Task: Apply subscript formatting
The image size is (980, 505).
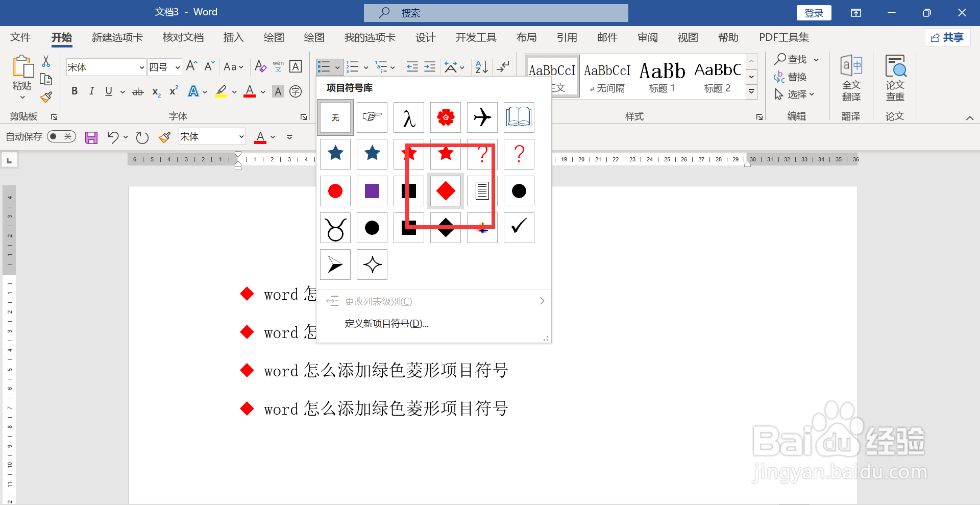Action: pyautogui.click(x=156, y=92)
